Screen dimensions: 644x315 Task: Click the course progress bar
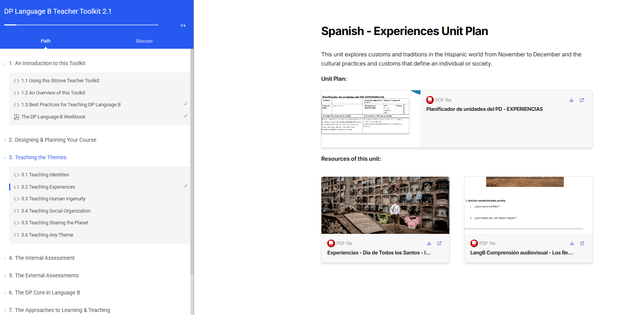pyautogui.click(x=81, y=25)
